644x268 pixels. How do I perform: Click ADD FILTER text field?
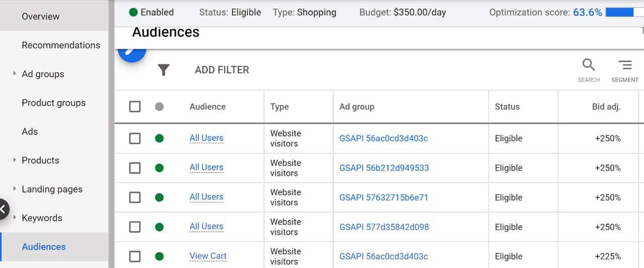point(222,70)
